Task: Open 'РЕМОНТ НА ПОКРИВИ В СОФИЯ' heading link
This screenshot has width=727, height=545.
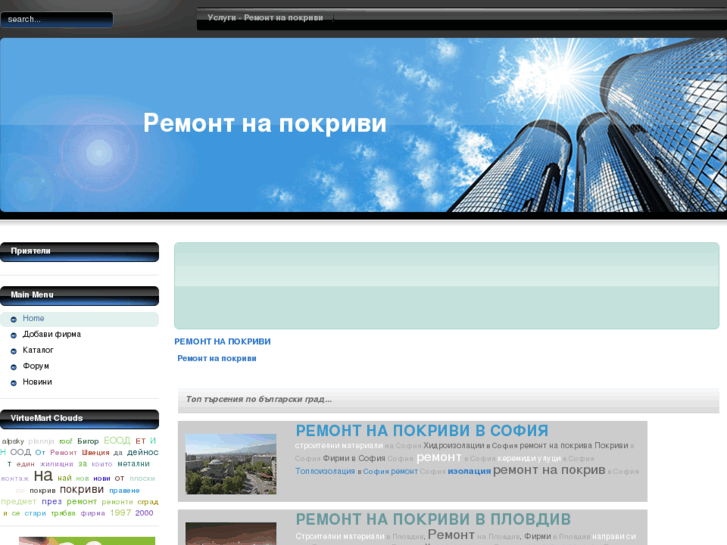Action: tap(422, 430)
